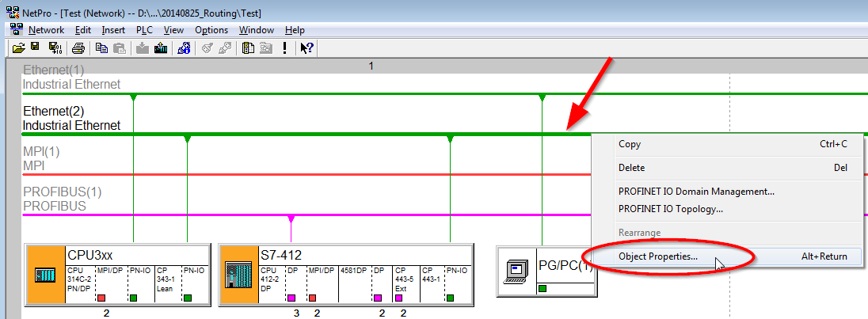Click green PN-IO interface square in S7-412

[450, 298]
